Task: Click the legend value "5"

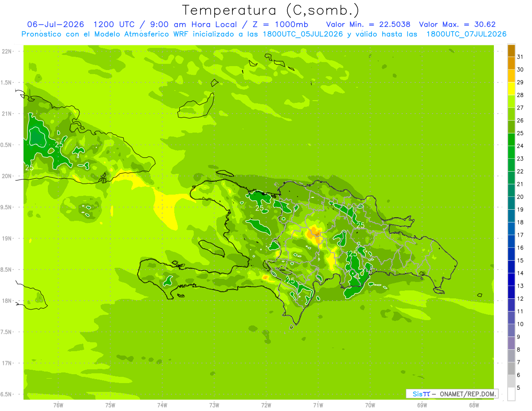Action: (519, 388)
